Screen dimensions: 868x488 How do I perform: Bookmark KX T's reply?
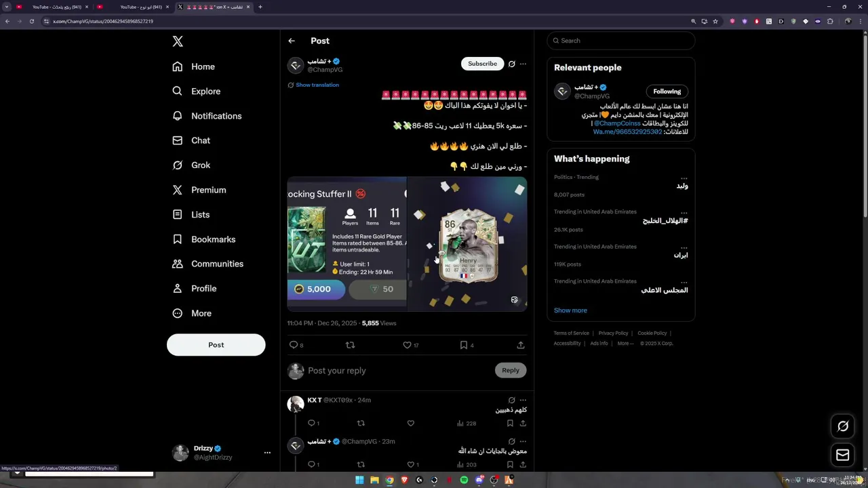point(510,423)
